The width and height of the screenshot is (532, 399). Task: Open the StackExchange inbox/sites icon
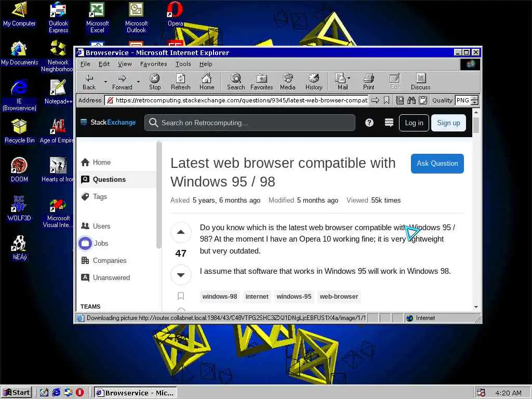click(389, 123)
